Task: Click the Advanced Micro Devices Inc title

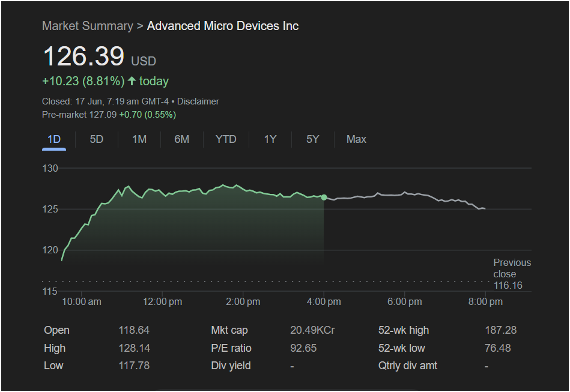Action: pos(223,26)
